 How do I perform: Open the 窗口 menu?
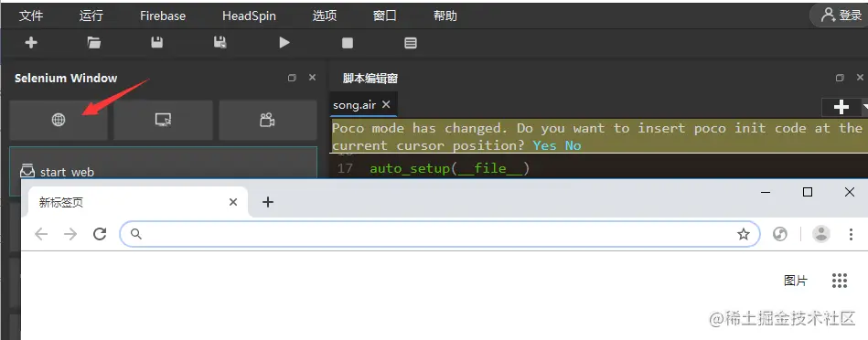pyautogui.click(x=385, y=16)
